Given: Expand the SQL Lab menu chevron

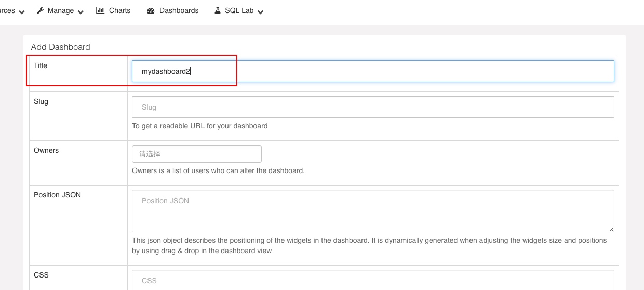Looking at the screenshot, I should (260, 12).
